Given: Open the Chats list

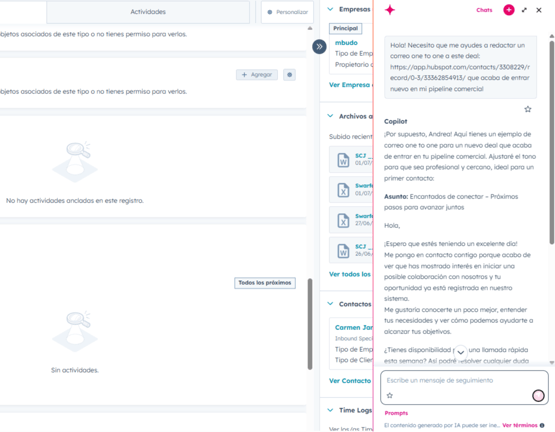Looking at the screenshot, I should 484,10.
